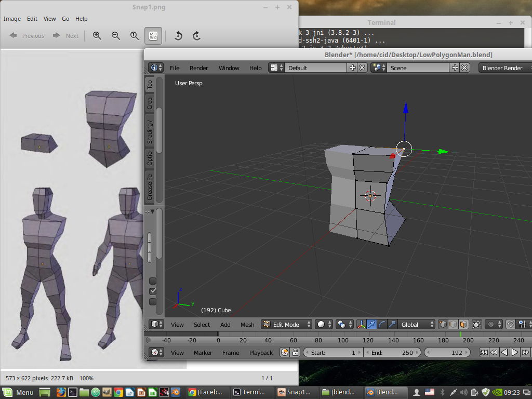The height and width of the screenshot is (399, 532).
Task: Switch to edge select mode
Action: (453, 324)
